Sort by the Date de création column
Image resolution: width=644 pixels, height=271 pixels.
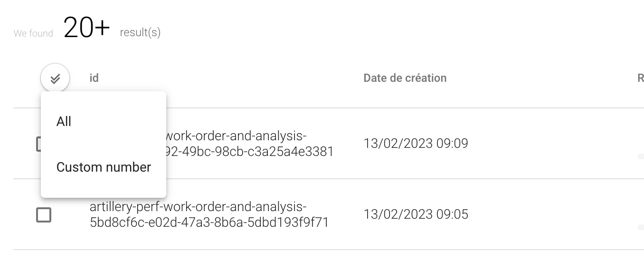pyautogui.click(x=405, y=78)
